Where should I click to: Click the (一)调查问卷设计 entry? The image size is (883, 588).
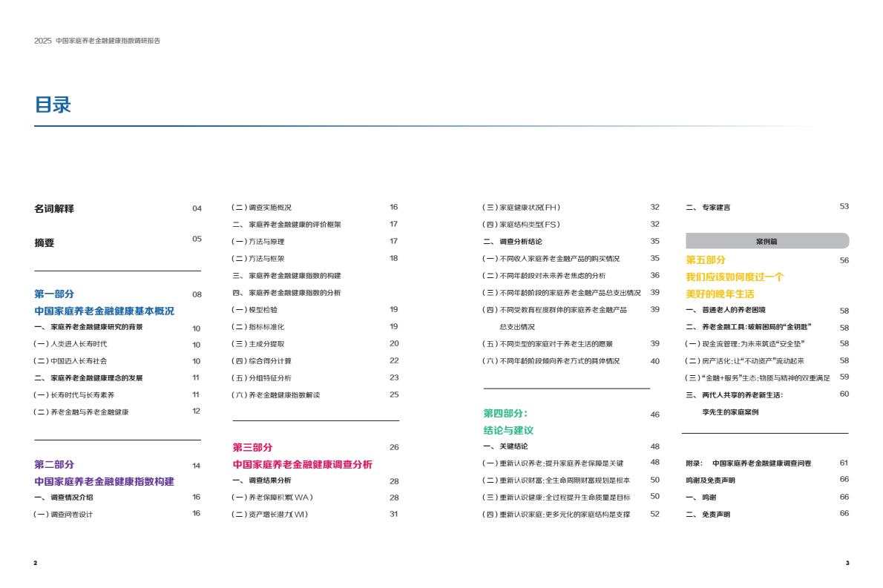63,514
